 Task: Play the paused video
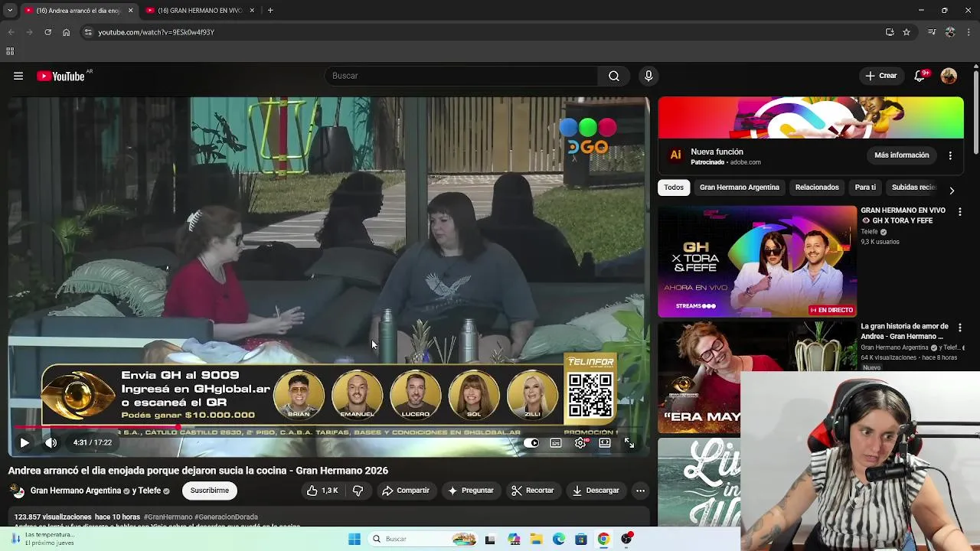24,442
